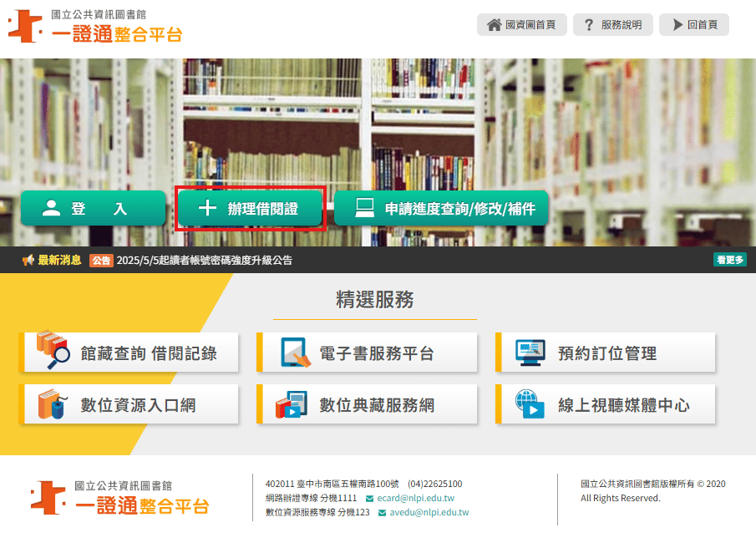
Task: Click the 辦理借閱證 button
Action: [251, 209]
